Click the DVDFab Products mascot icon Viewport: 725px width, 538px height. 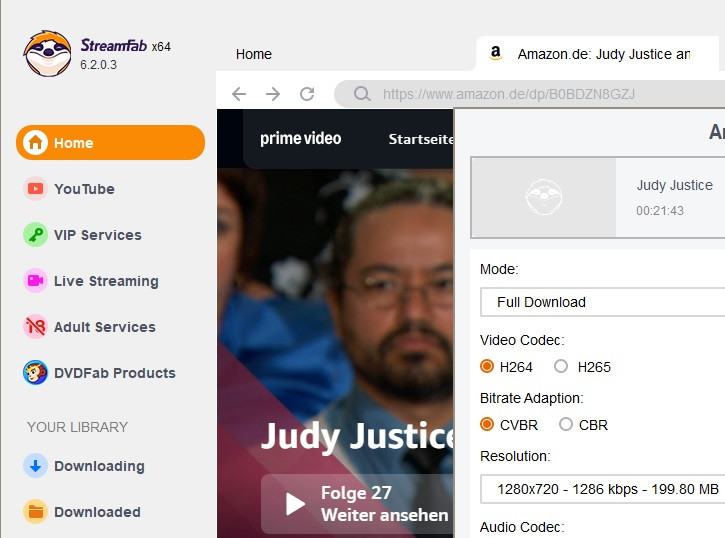click(35, 373)
